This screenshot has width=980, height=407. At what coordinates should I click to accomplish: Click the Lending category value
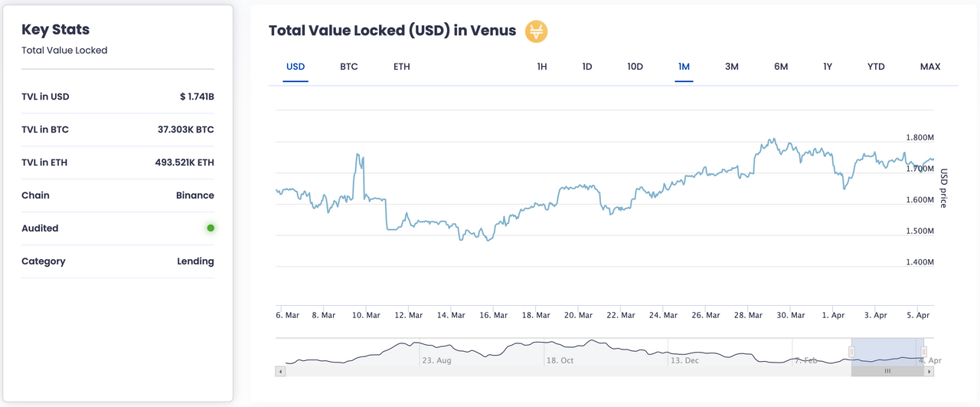tap(195, 261)
